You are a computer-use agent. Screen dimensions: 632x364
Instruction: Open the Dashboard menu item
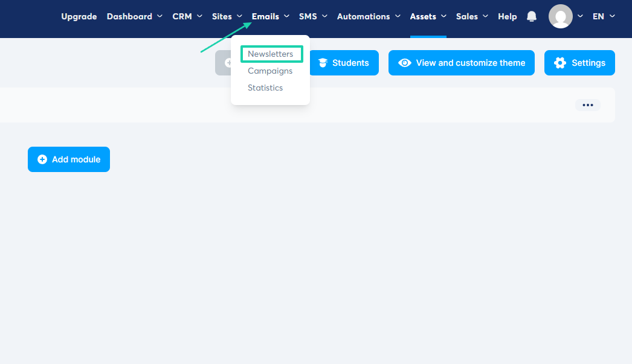click(129, 16)
